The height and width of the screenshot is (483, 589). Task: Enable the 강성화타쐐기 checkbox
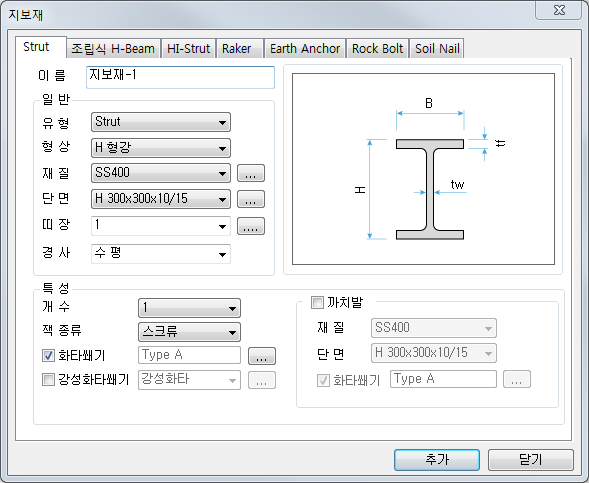pos(48,379)
